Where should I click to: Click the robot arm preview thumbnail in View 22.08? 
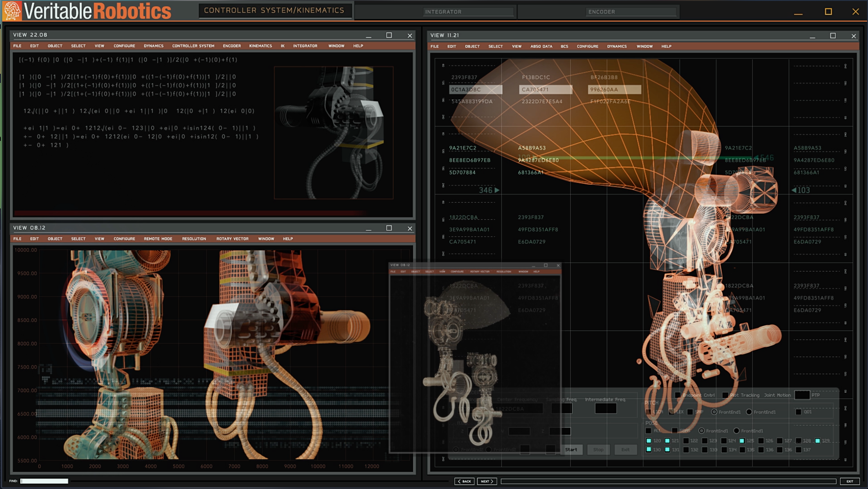pos(333,133)
